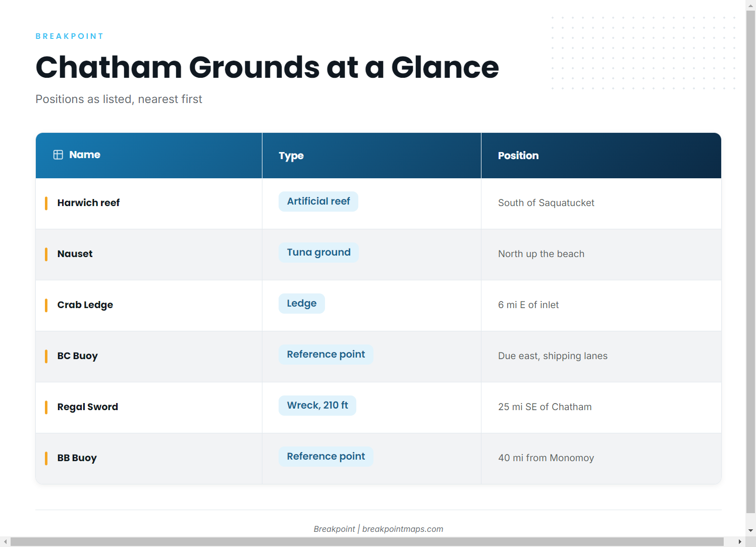Image resolution: width=756 pixels, height=547 pixels.
Task: Click the Artificial reef type badge
Action: 318,202
